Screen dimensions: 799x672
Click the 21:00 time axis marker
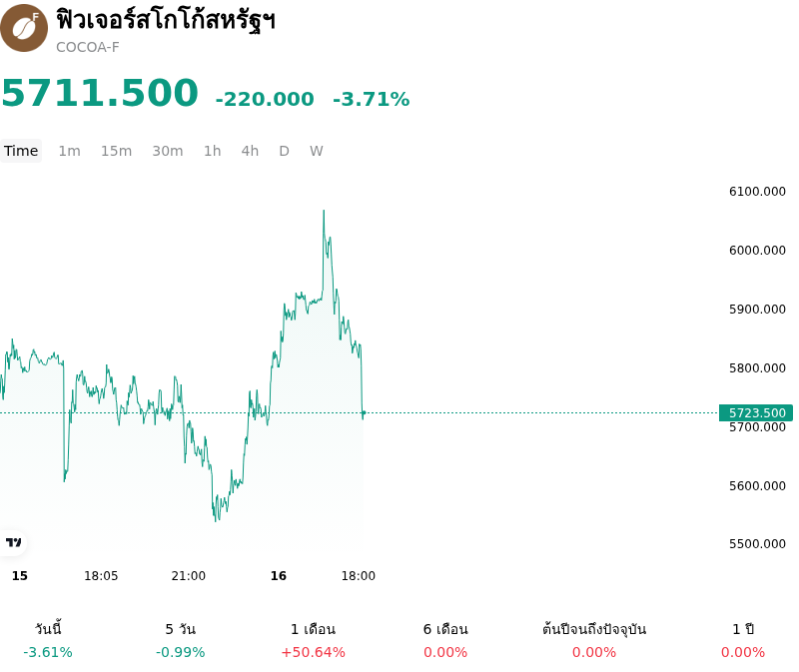point(189,576)
